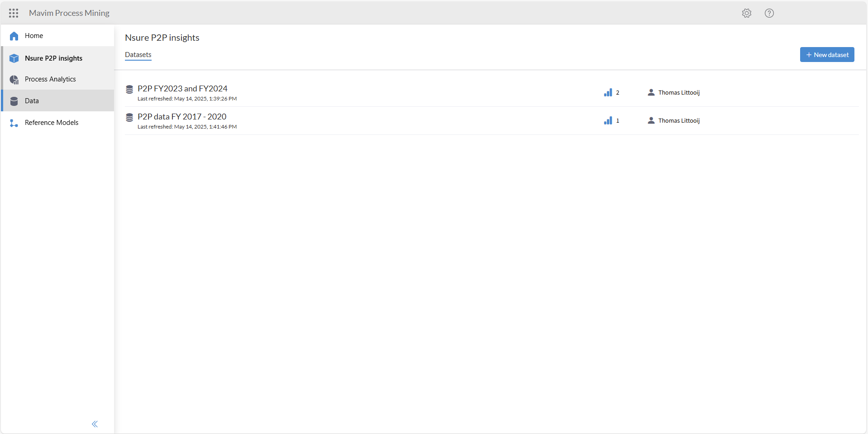This screenshot has width=868, height=434.
Task: Click the Home house icon
Action: (14, 36)
